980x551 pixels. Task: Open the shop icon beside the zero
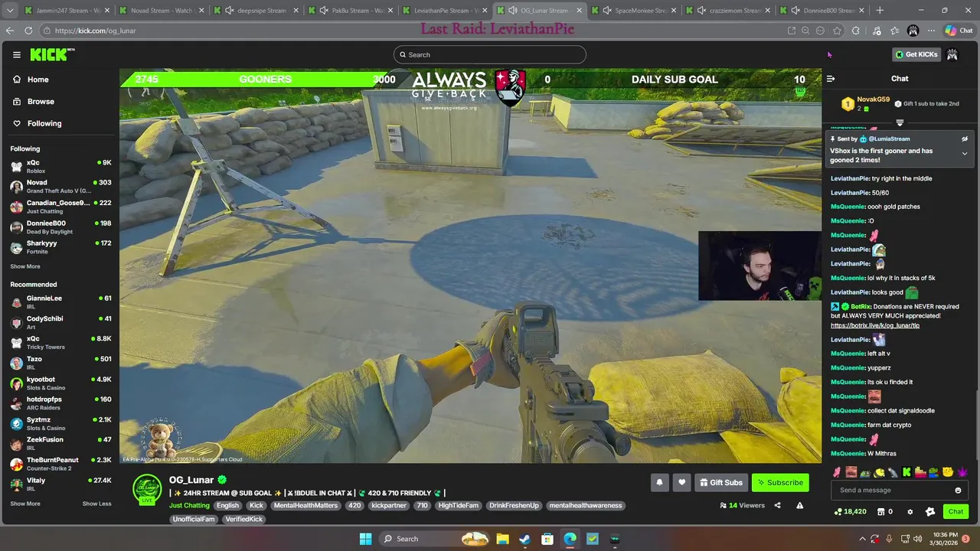880,512
